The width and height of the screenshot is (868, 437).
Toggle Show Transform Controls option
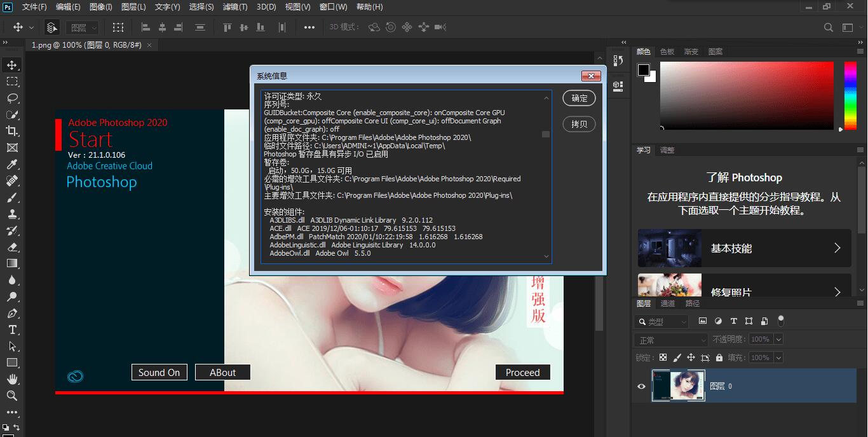point(118,27)
